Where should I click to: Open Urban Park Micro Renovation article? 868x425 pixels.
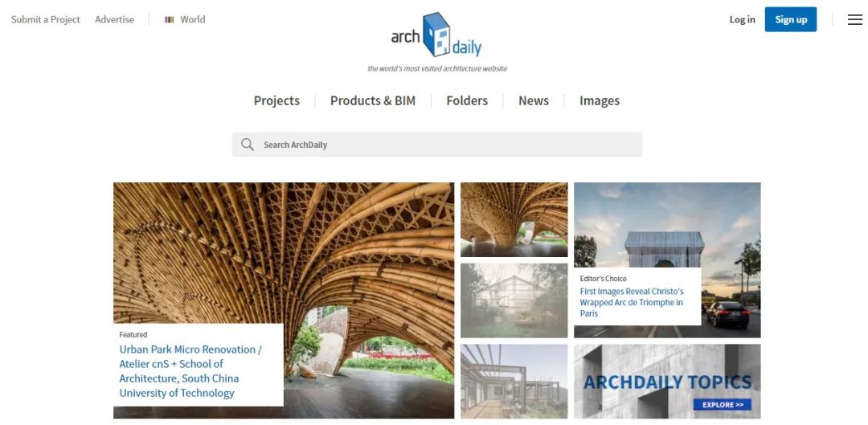coord(190,371)
